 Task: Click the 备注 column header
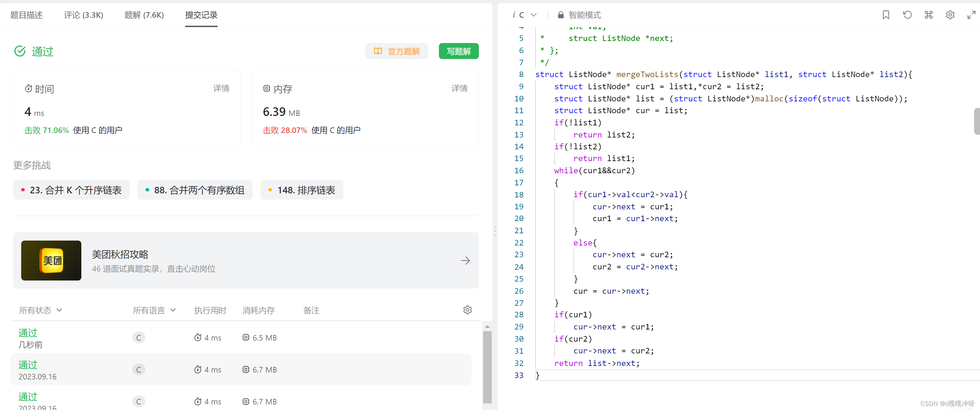[311, 310]
